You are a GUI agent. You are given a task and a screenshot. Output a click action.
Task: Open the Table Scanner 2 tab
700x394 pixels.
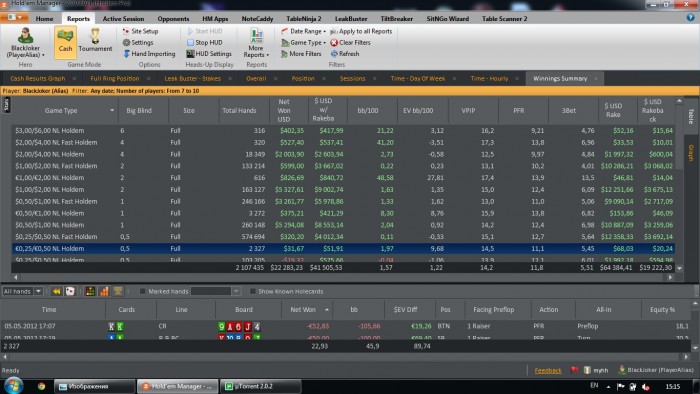pyautogui.click(x=504, y=19)
